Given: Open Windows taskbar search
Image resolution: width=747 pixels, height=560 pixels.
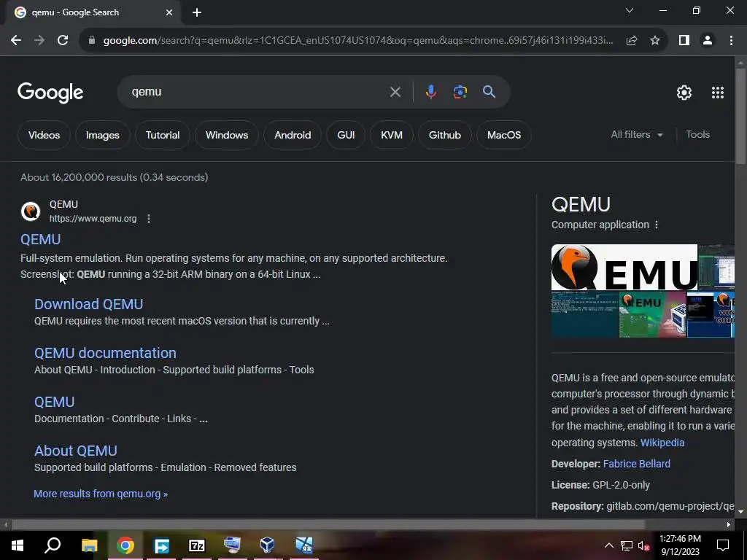Looking at the screenshot, I should [53, 545].
